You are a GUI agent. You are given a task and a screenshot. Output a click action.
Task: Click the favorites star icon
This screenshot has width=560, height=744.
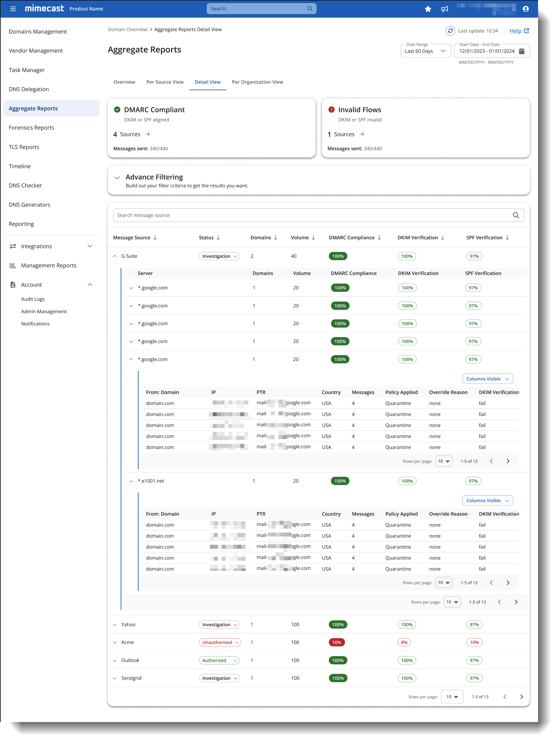coord(428,9)
